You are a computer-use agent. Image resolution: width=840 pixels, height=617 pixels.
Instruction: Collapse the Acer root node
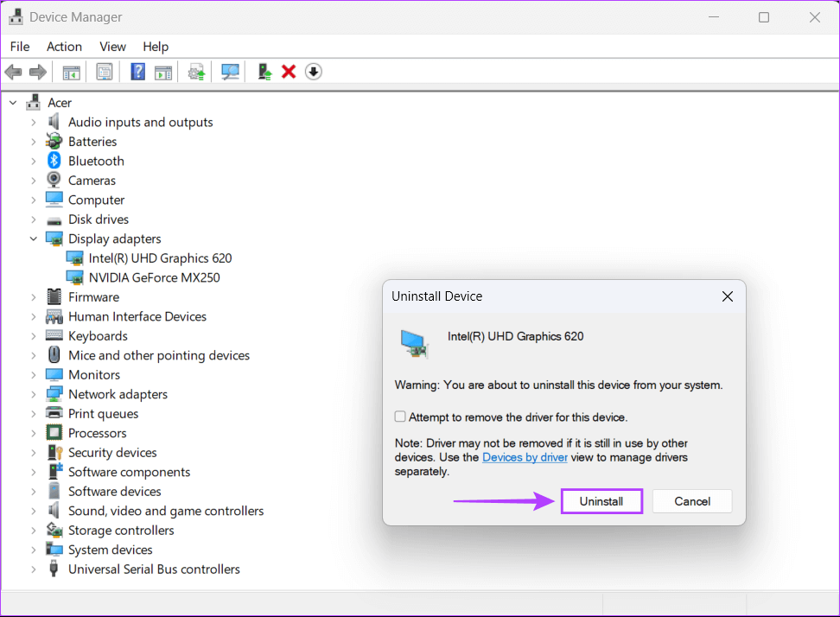13,102
